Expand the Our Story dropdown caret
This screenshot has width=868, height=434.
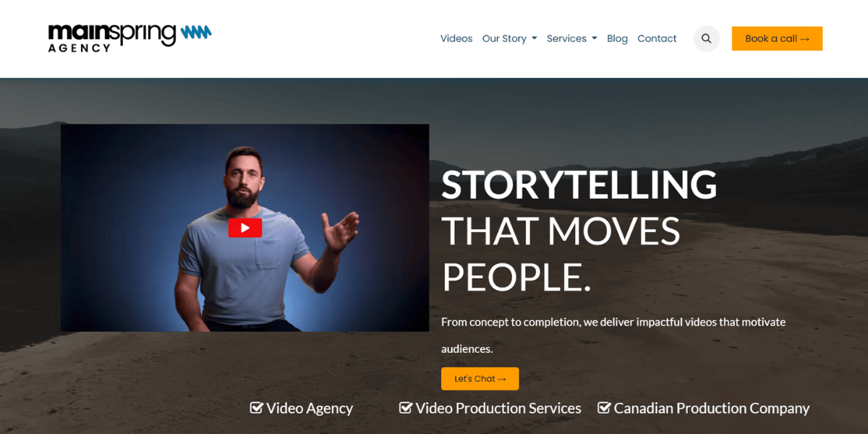pos(535,38)
